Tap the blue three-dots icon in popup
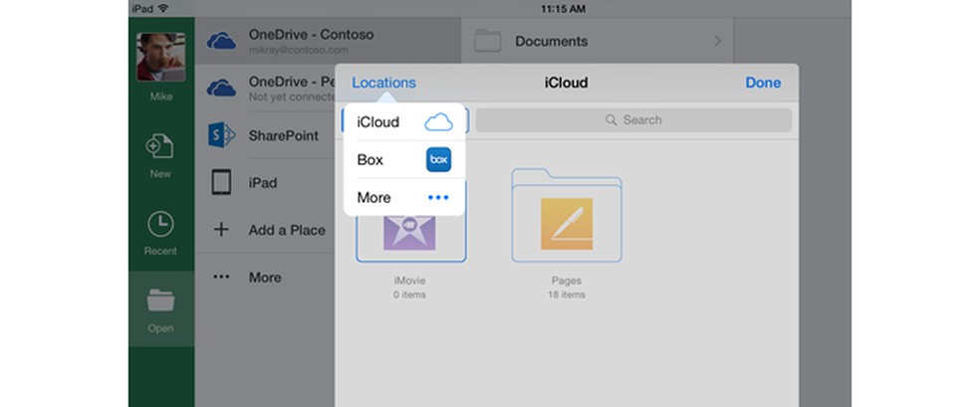This screenshot has width=980, height=407. [x=439, y=197]
